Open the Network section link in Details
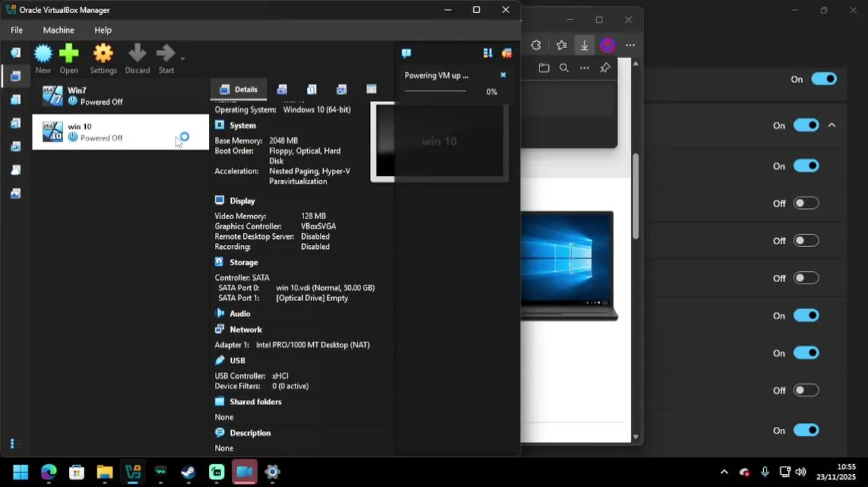 pyautogui.click(x=245, y=329)
